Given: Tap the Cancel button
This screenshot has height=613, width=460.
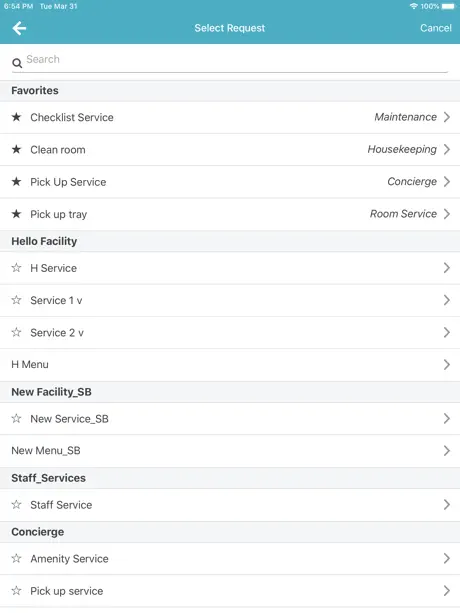Looking at the screenshot, I should coord(436,28).
